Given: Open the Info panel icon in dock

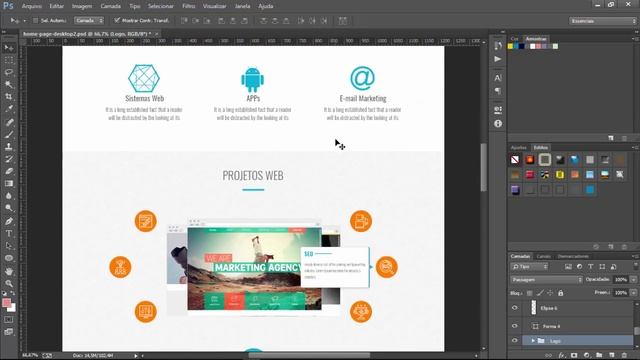Looking at the screenshot, I should tap(498, 123).
